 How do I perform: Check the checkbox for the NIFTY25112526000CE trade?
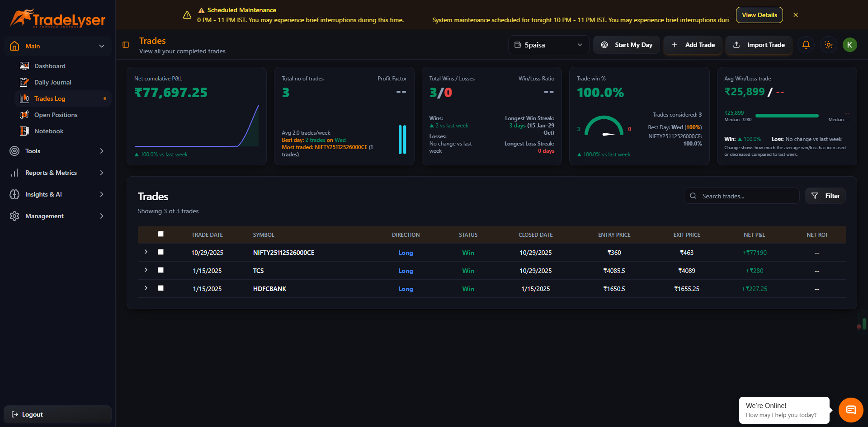click(160, 252)
